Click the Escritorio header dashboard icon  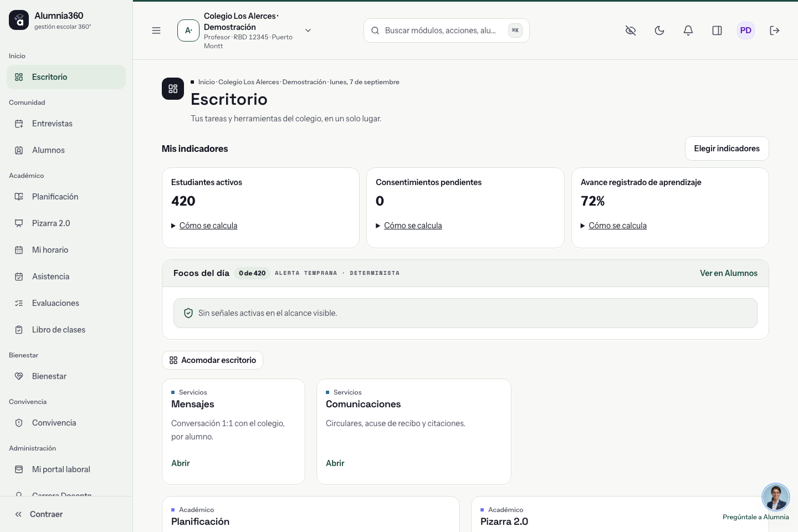173,89
